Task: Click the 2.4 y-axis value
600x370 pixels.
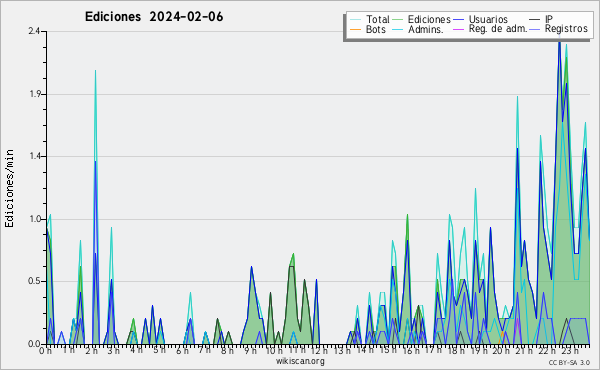Action: [x=34, y=31]
